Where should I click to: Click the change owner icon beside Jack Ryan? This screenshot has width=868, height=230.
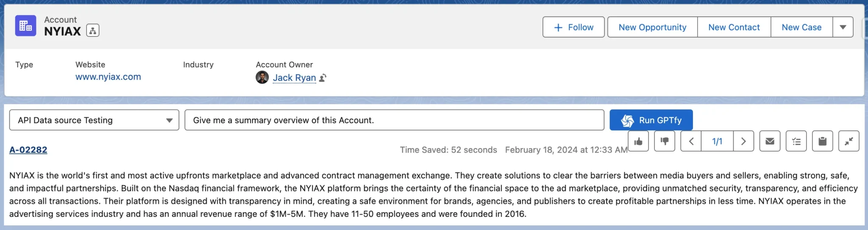[323, 78]
